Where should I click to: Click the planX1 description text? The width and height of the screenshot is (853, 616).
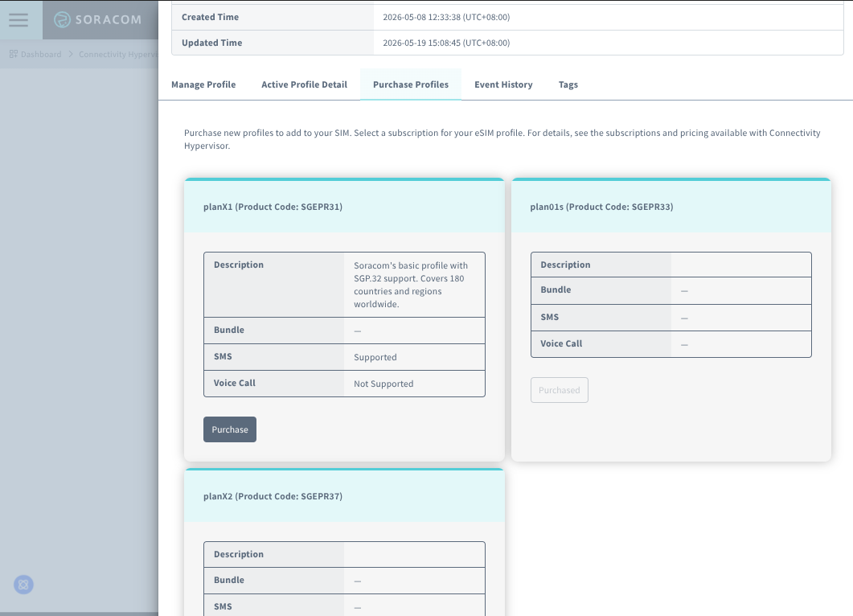pyautogui.click(x=411, y=285)
